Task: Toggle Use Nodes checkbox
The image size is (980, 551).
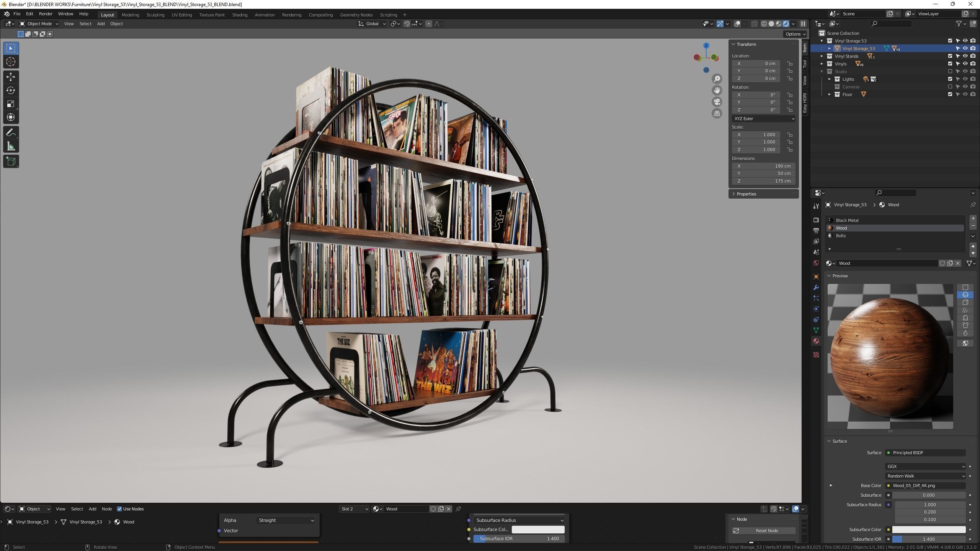Action: point(119,509)
